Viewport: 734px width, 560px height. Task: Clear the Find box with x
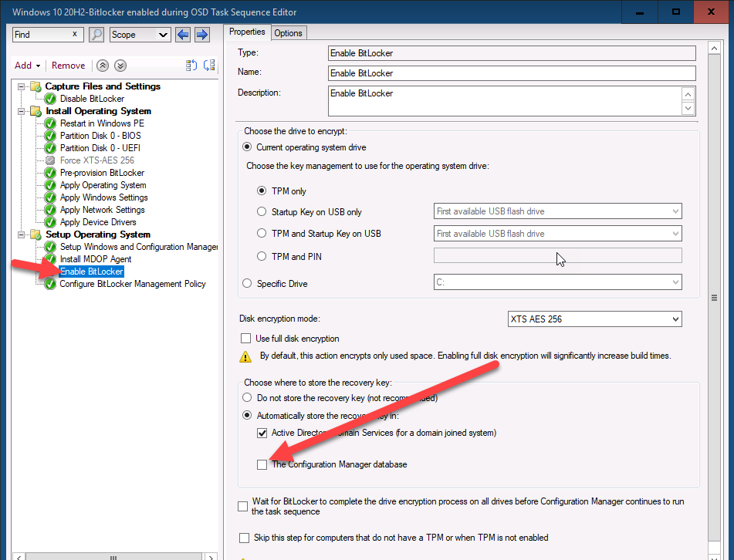pyautogui.click(x=74, y=34)
